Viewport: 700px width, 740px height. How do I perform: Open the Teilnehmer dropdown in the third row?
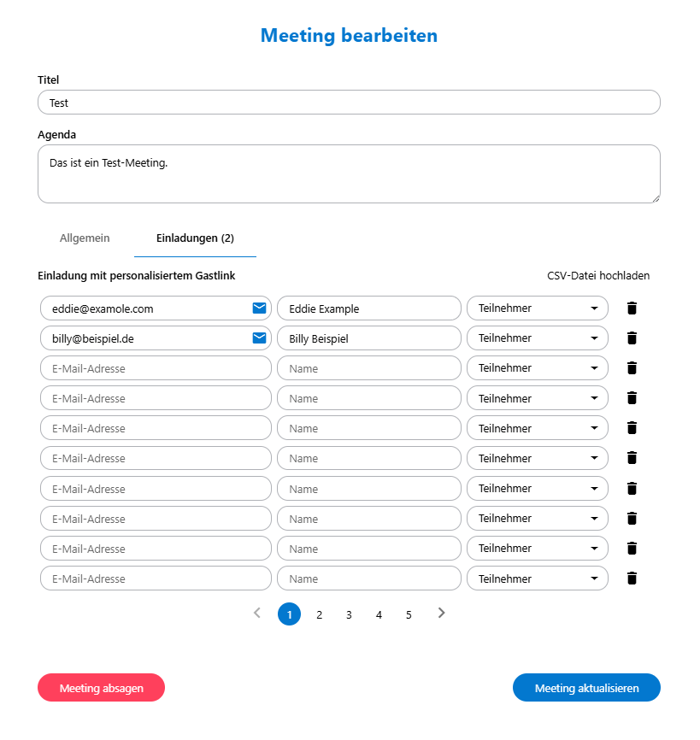(x=537, y=367)
